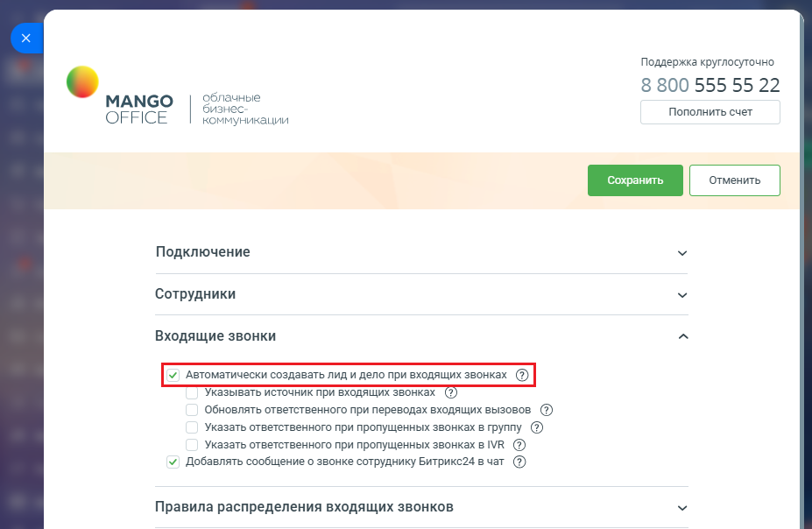Click label 'Указать ответственного при пропущенных звонках в IVR'
This screenshot has width=812, height=529.
coord(354,445)
